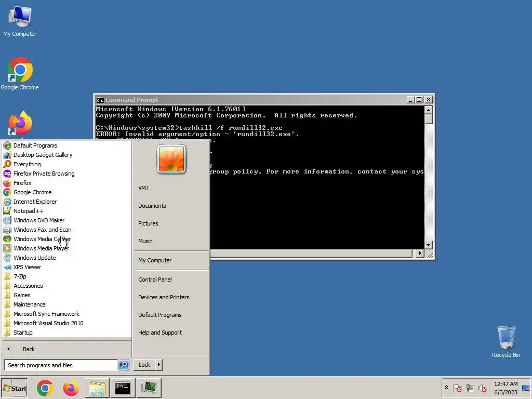Minimize the Command Prompt window

pos(410,99)
